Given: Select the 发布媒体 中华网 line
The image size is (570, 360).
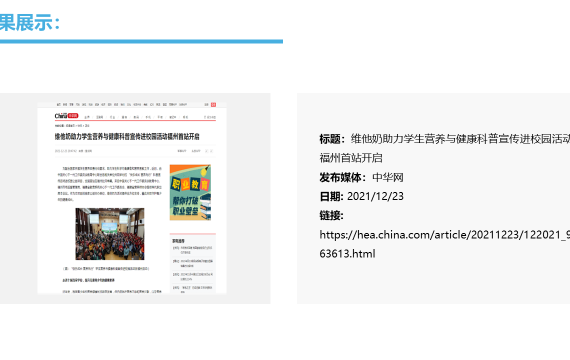Looking at the screenshot, I should pyautogui.click(x=362, y=177).
